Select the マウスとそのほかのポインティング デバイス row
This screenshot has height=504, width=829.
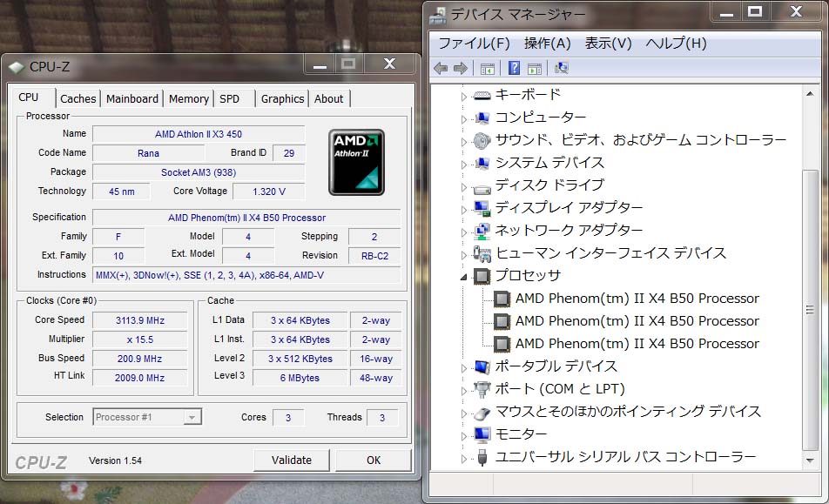(x=628, y=412)
